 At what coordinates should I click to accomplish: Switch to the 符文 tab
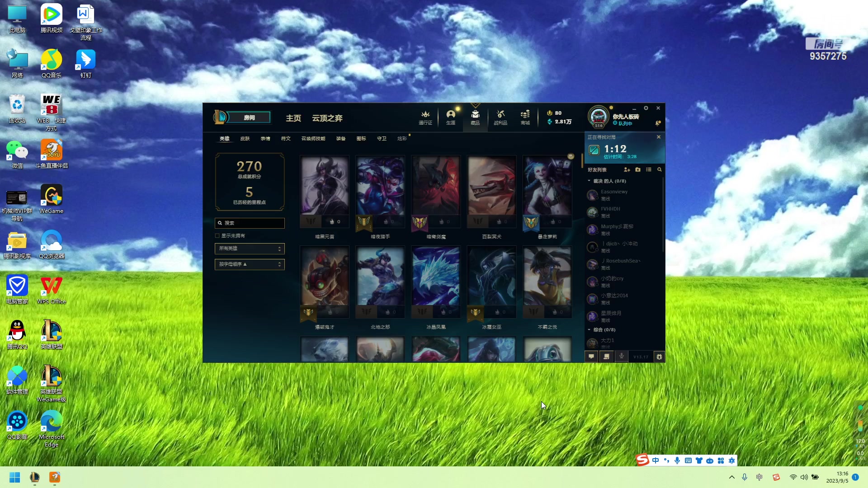tap(286, 139)
